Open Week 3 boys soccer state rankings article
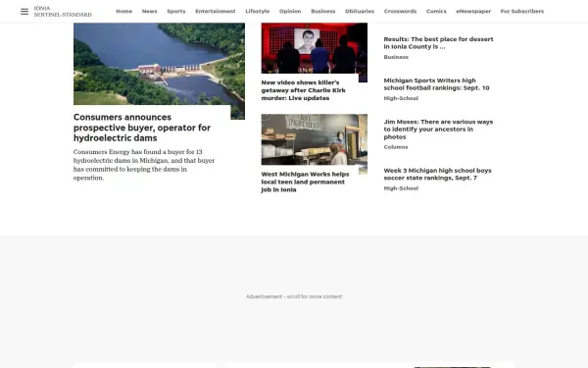 (437, 175)
